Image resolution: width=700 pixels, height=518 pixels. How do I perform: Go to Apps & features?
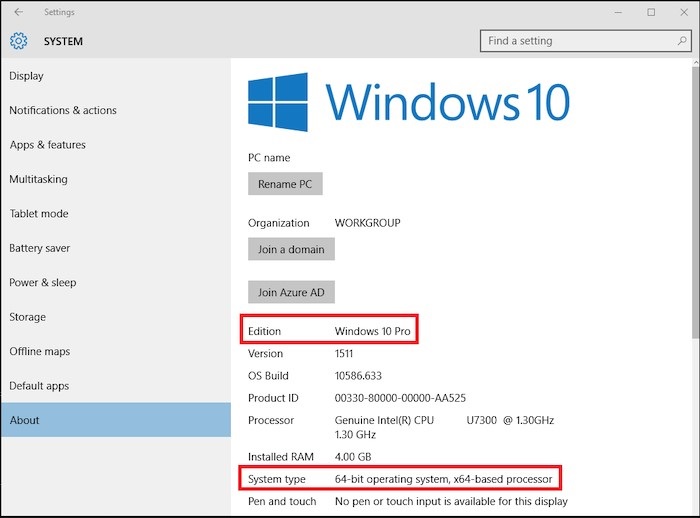48,145
